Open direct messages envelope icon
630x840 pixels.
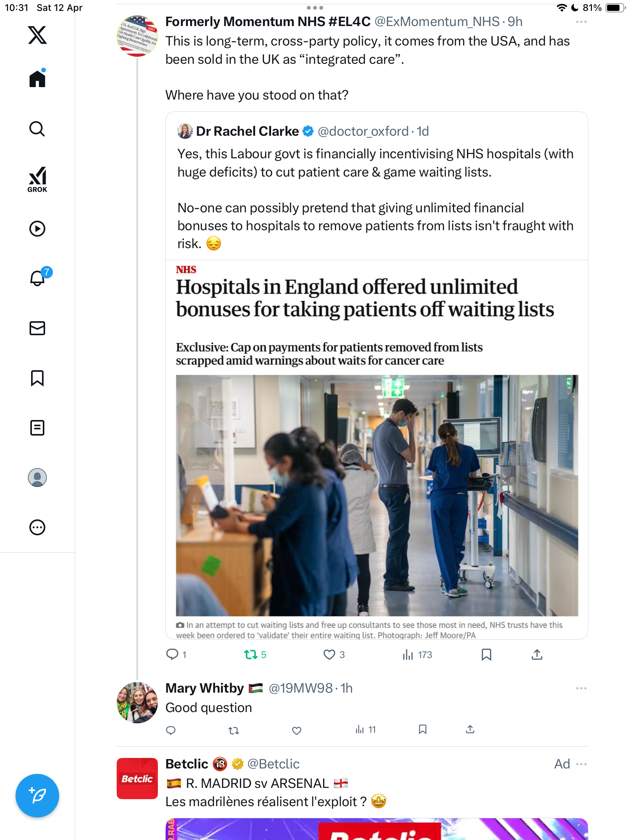[37, 328]
